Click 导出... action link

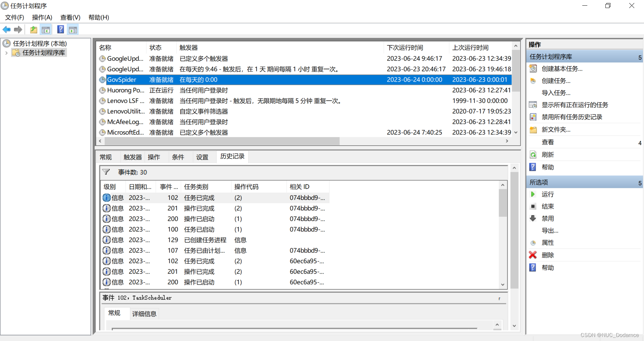(x=550, y=230)
